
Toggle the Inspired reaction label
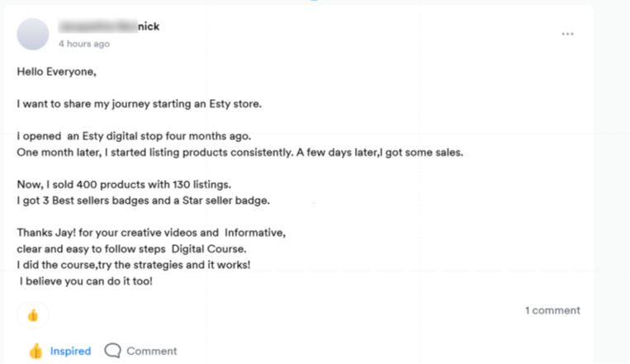(70, 351)
